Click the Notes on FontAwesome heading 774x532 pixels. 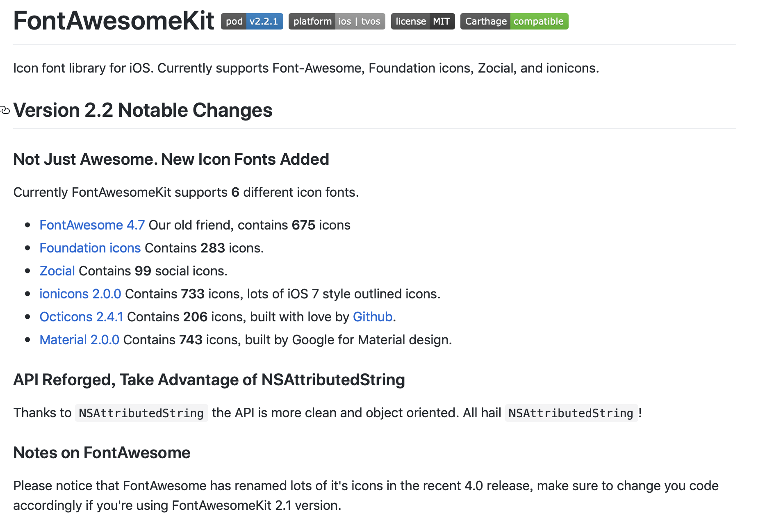(x=102, y=452)
